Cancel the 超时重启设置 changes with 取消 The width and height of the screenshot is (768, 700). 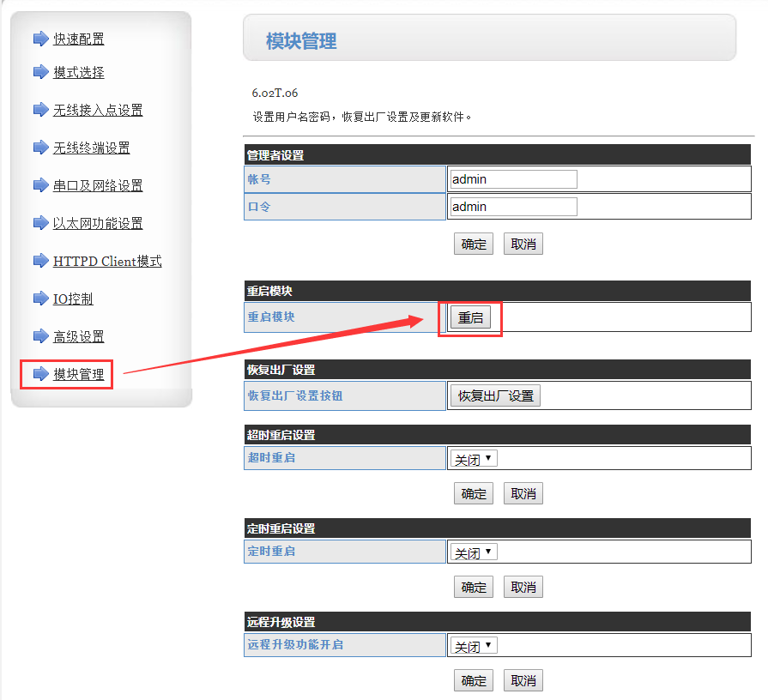pyautogui.click(x=523, y=494)
